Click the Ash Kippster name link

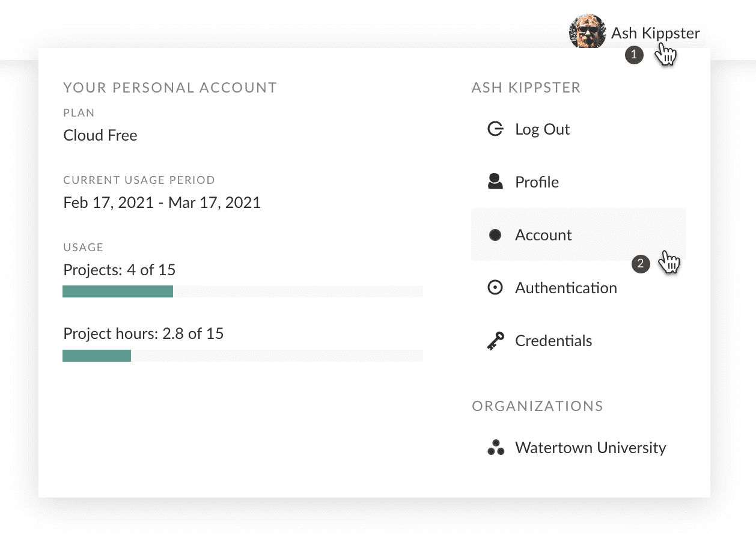tap(655, 33)
